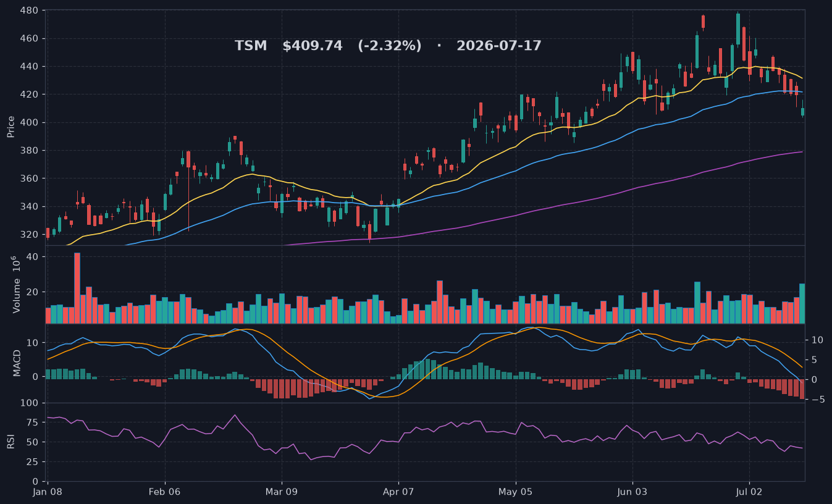The image size is (832, 504).
Task: Click the 400 price axis tick
Action: 29,122
